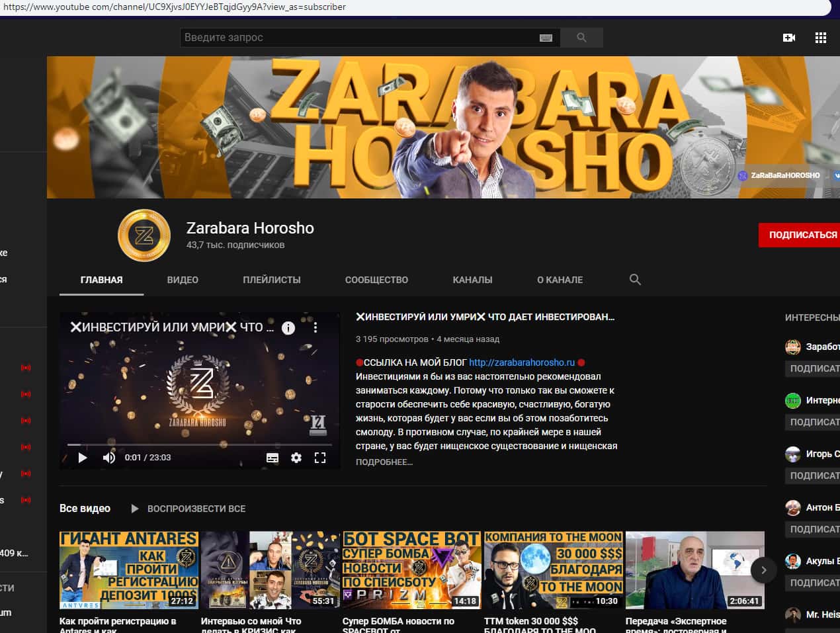This screenshot has width=840, height=633.
Task: Click ВОСПРОИЗВЕСТИ ВСЕ link
Action: (x=196, y=509)
